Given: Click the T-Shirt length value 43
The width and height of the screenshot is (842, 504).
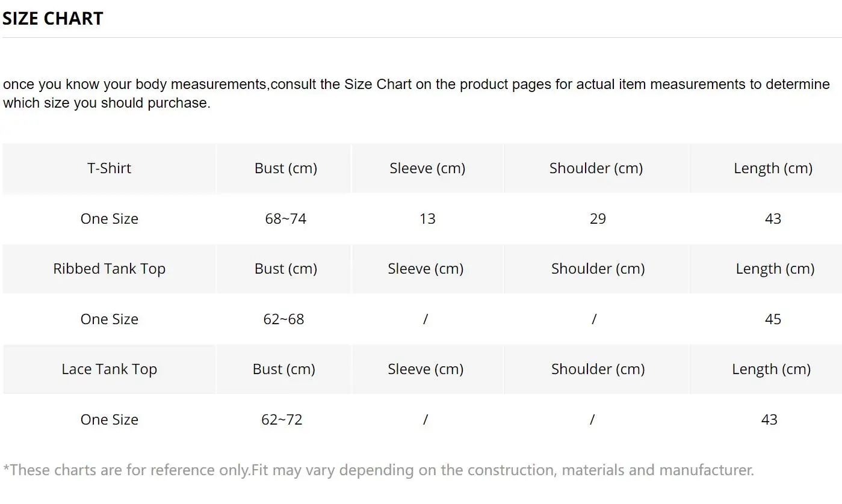Looking at the screenshot, I should [x=773, y=219].
